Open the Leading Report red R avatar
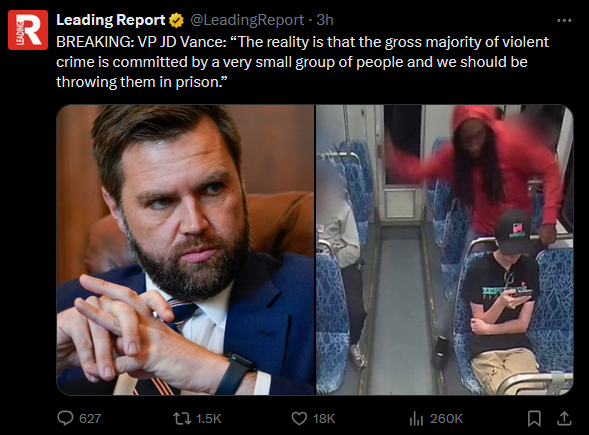Image resolution: width=589 pixels, height=435 pixels. (x=28, y=30)
